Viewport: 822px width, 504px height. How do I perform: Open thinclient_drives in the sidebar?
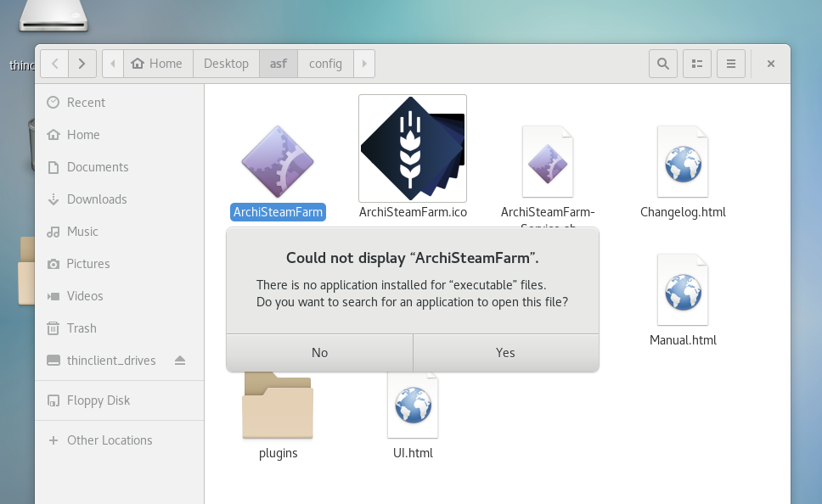pyautogui.click(x=120, y=361)
